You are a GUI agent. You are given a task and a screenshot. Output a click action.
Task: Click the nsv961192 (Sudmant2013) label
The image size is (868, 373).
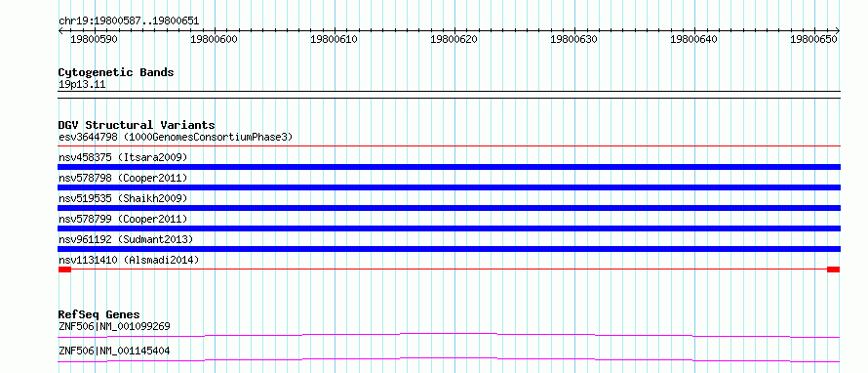(126, 239)
